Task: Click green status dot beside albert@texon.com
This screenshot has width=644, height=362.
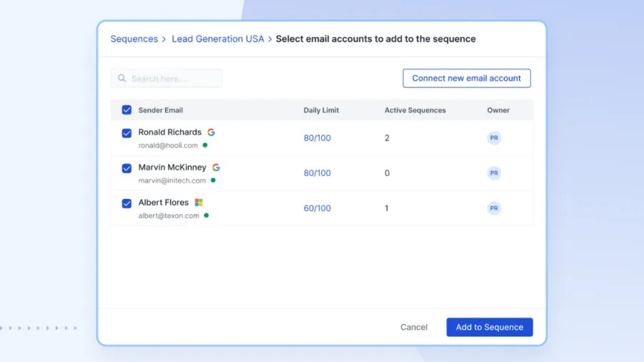Action: tap(206, 215)
